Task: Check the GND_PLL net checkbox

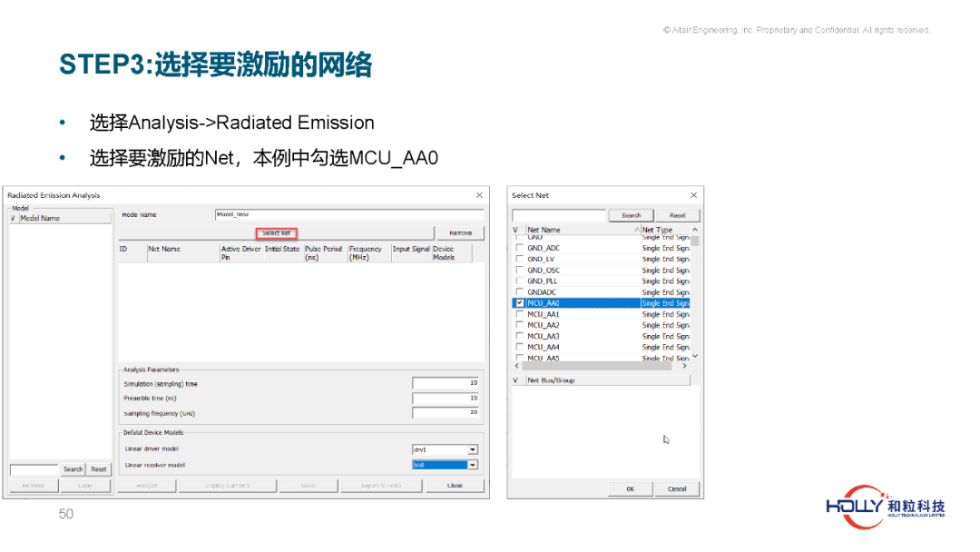Action: pos(519,281)
